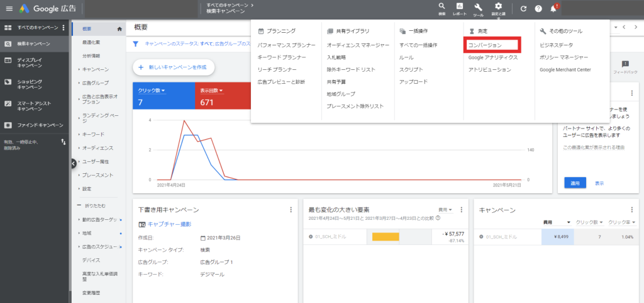Click yellow change bar for 01_SCH_ミドル

coord(386,237)
